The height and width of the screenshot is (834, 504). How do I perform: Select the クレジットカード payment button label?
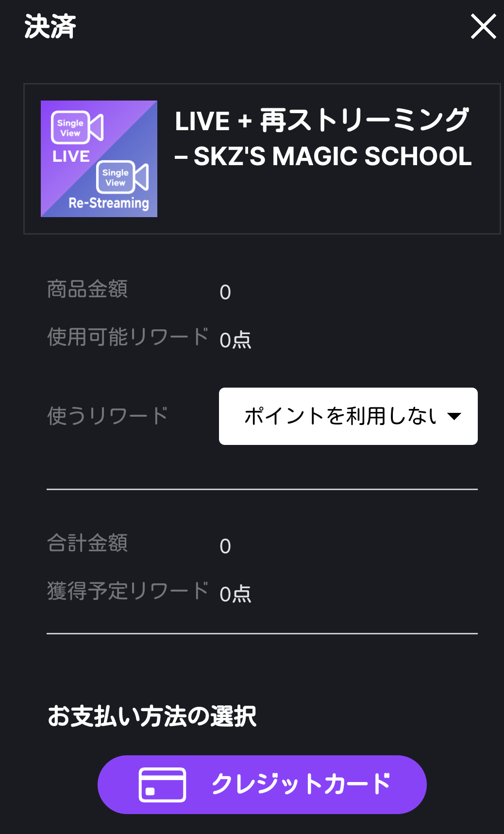301,784
